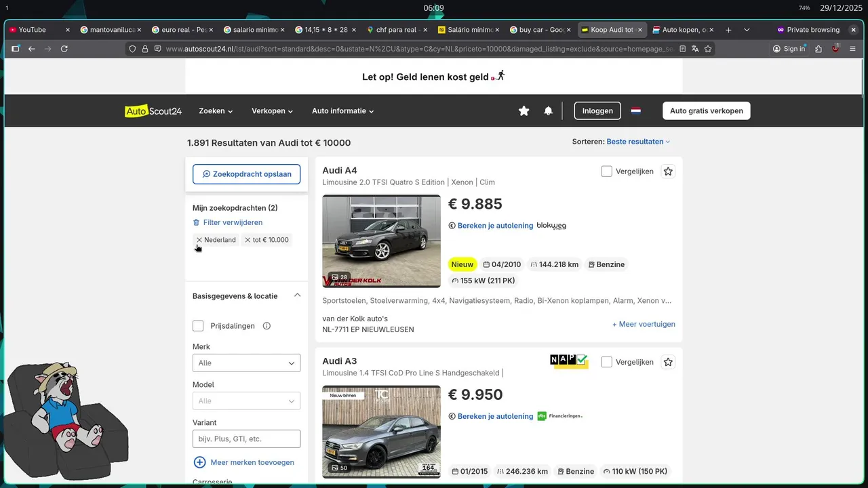Switch to the chf para real tab
The image size is (868, 488).
tap(397, 30)
